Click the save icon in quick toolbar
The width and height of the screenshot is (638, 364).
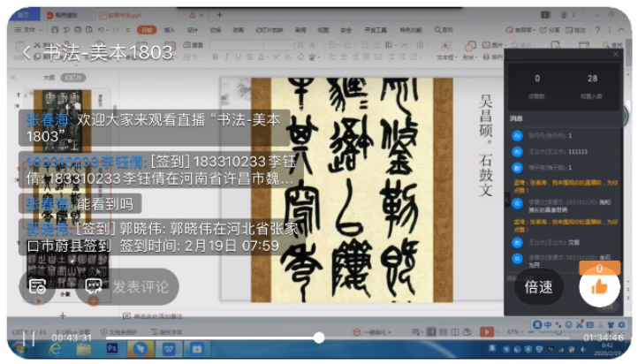coord(55,30)
